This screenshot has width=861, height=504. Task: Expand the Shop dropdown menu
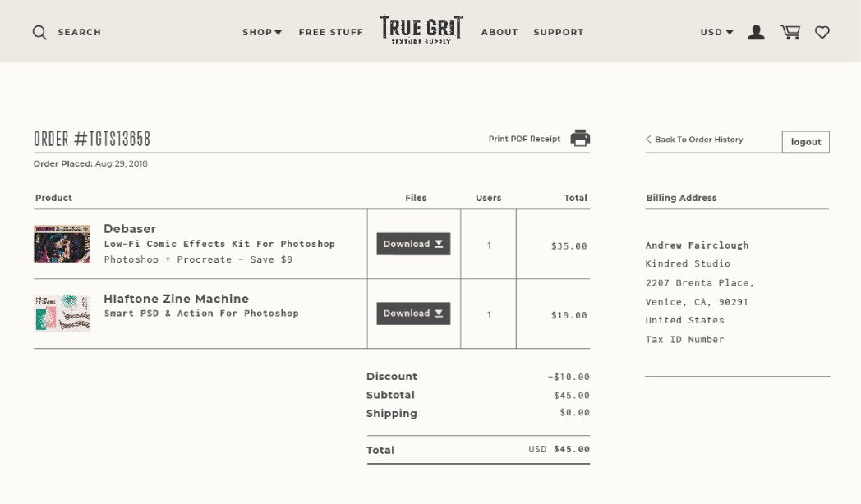(262, 33)
